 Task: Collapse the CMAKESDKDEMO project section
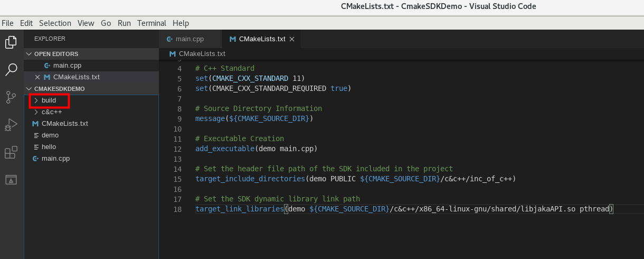pos(59,89)
